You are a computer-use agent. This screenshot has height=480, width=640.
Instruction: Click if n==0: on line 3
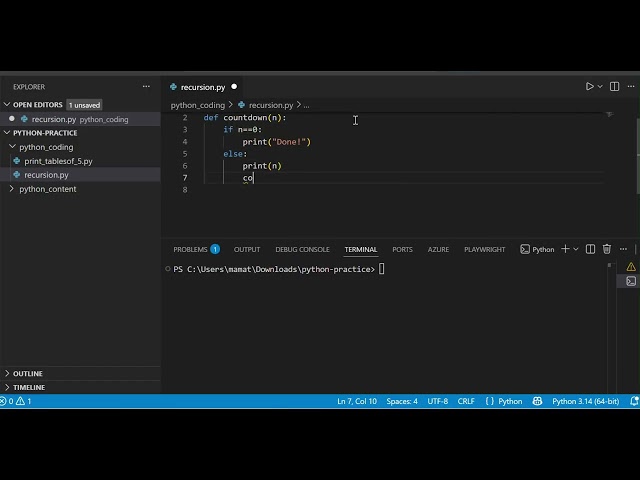(x=242, y=130)
